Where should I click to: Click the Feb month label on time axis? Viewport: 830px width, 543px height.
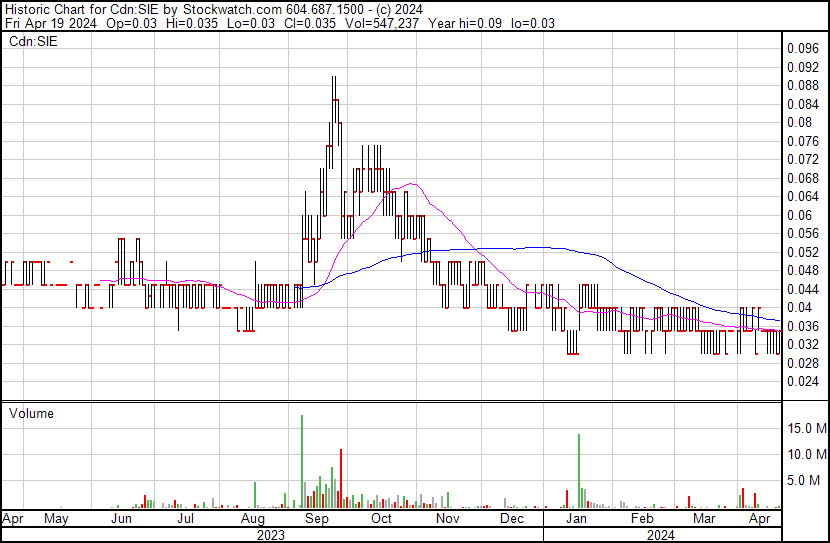[642, 519]
